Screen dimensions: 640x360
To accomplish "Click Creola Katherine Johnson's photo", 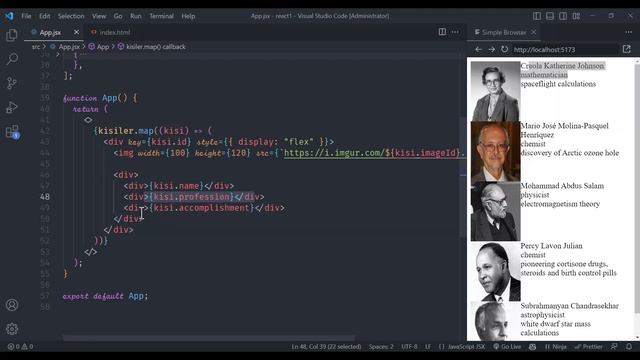I will pyautogui.click(x=495, y=91).
